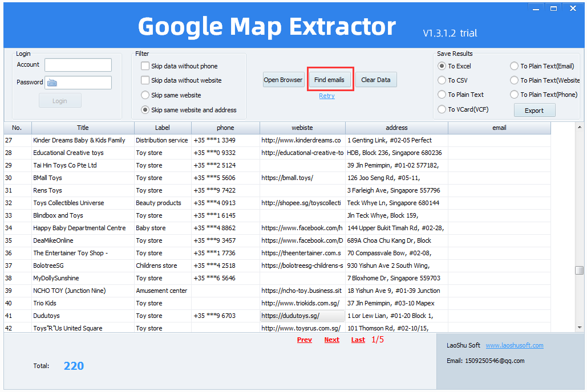Viewport: 587px width, 392px height.
Task: Check Skip data without website option
Action: point(145,80)
